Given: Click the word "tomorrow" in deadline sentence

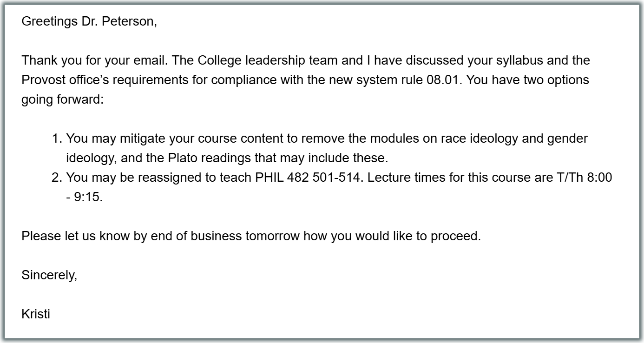Looking at the screenshot, I should (272, 236).
